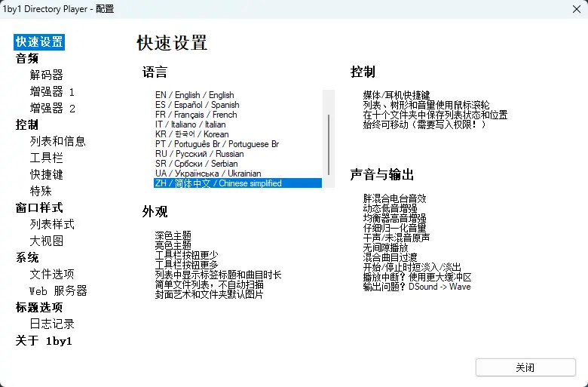Open the 特殊 settings page
The height and width of the screenshot is (387, 588).
click(41, 191)
